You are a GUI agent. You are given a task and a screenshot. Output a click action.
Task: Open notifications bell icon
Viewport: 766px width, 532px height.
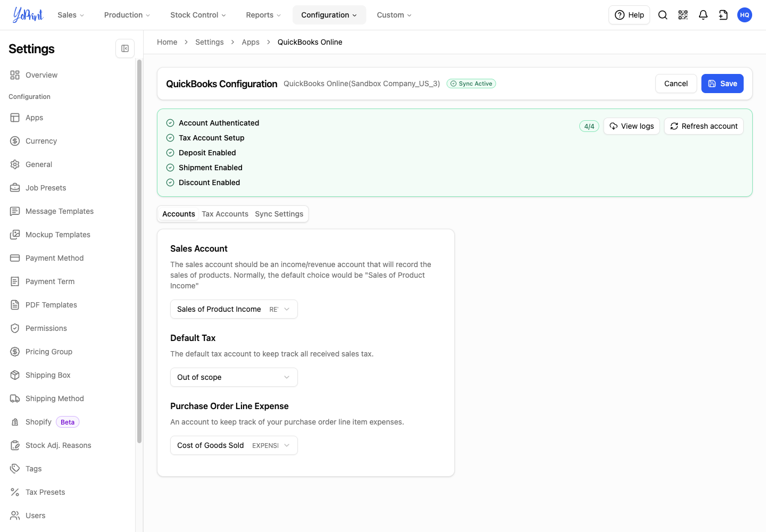coord(703,15)
